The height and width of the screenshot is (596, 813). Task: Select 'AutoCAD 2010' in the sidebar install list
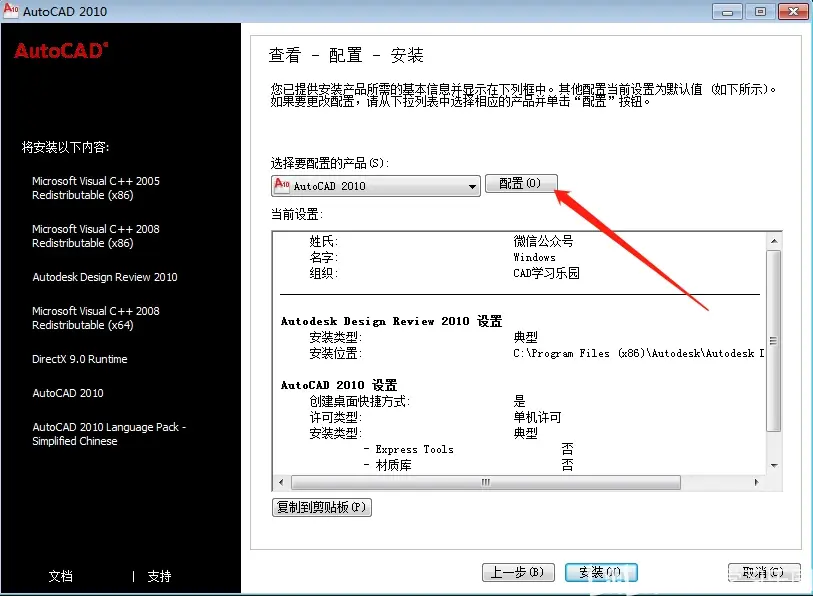pos(68,393)
